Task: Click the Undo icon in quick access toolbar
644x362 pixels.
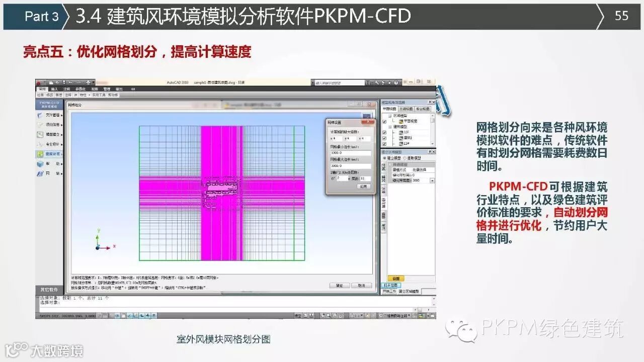Action: tap(71, 82)
